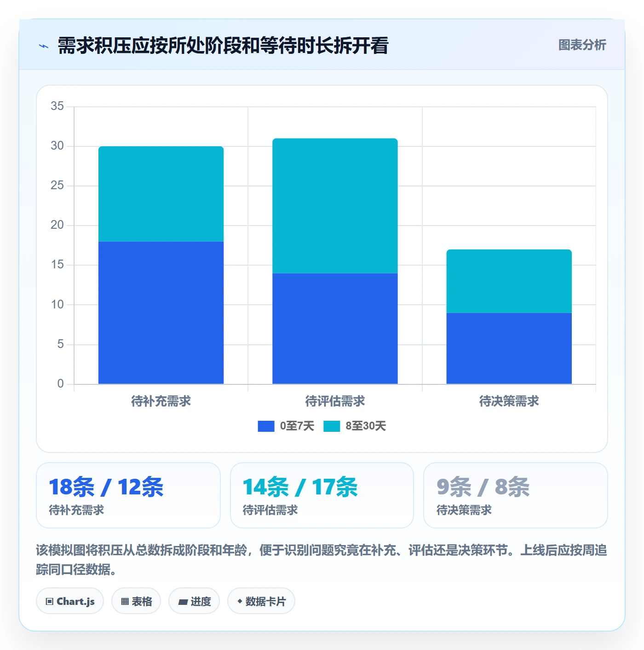Click the 待评估需求 caption in the second card
This screenshot has height=650, width=644.
pyautogui.click(x=270, y=510)
